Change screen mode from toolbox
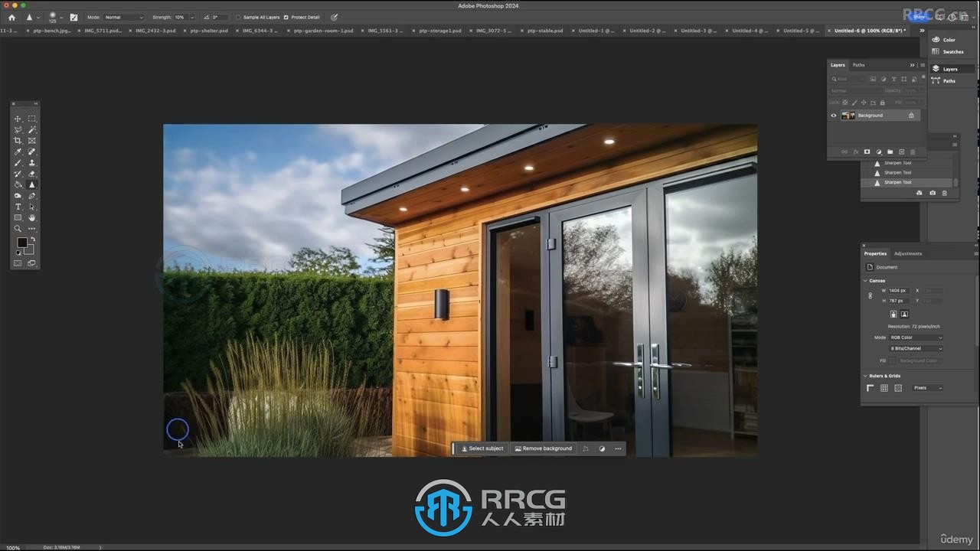This screenshot has width=980, height=551. (31, 263)
